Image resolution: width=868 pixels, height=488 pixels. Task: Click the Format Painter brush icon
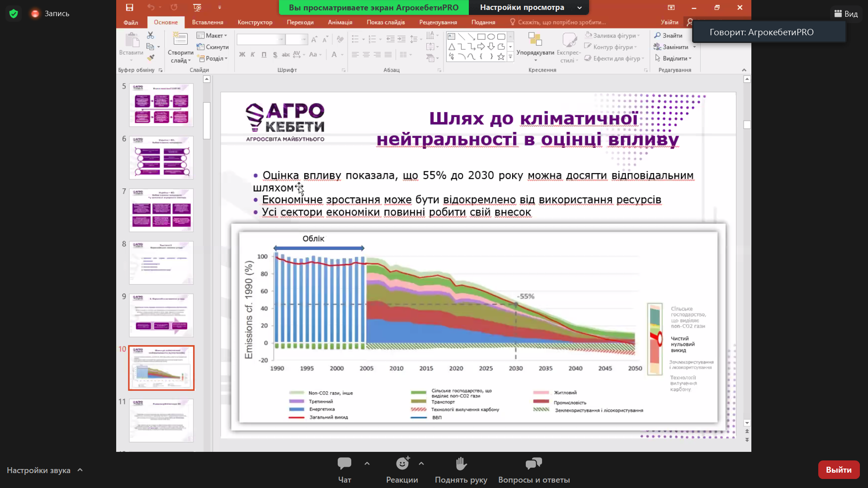click(151, 58)
